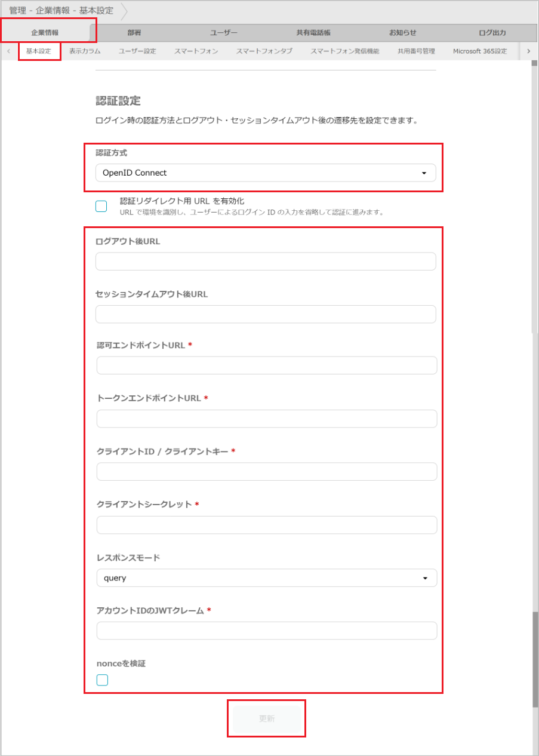539x756 pixels.
Task: Click the left chevron beside 基本設定
Action: [x=8, y=51]
